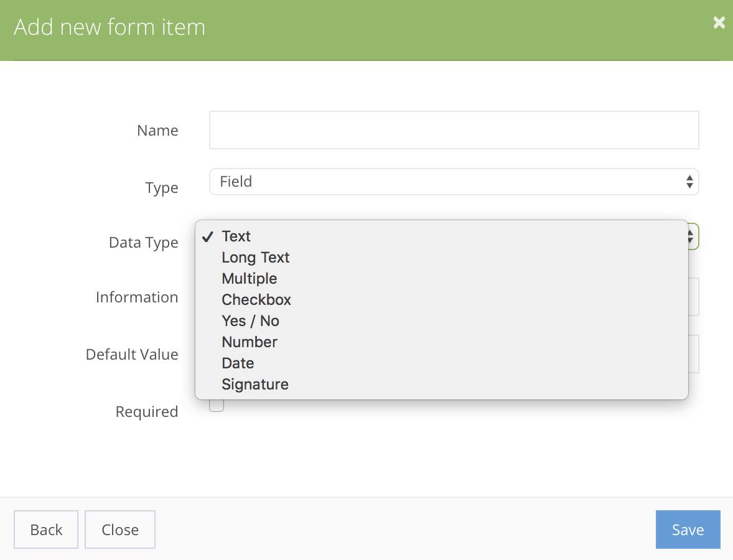Click the Default Value field
The height and width of the screenshot is (560, 733).
pyautogui.click(x=693, y=354)
